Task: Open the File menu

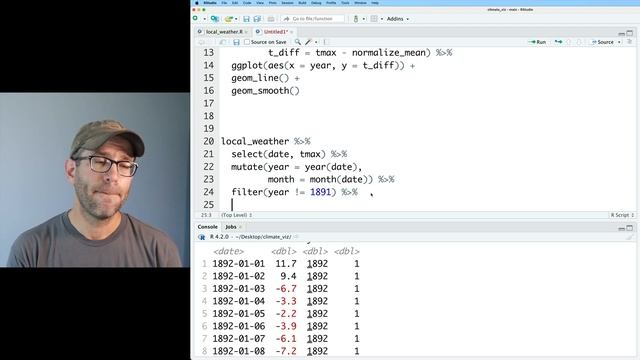Action: click(224, 3)
